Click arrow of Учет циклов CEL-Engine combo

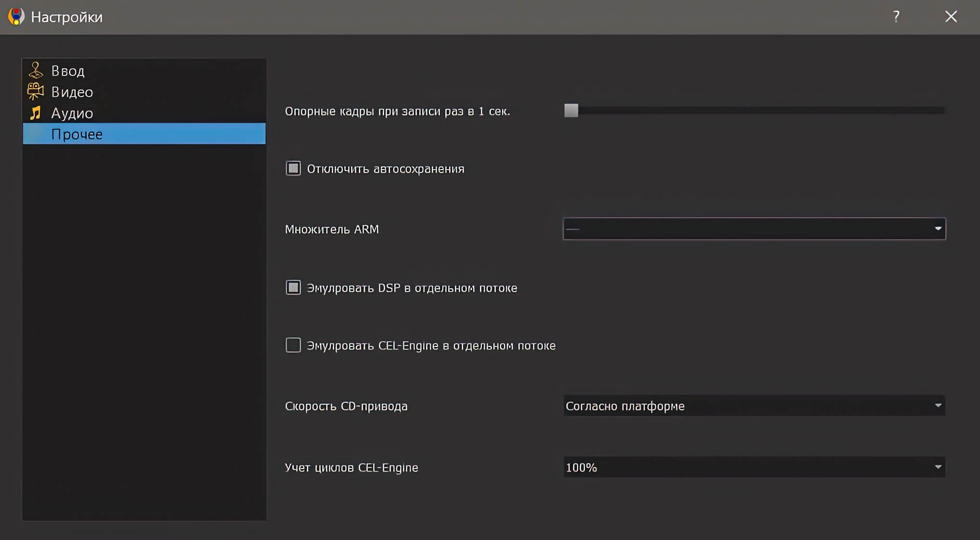pyautogui.click(x=938, y=467)
